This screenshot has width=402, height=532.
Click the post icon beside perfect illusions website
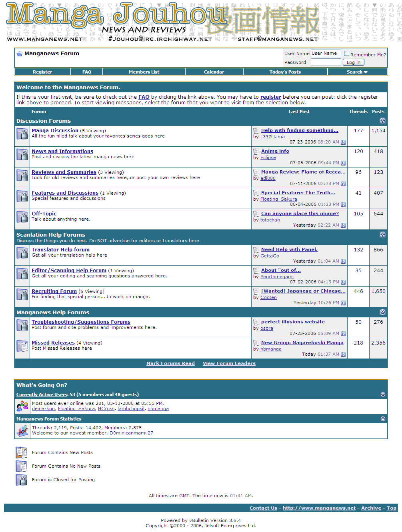(256, 322)
